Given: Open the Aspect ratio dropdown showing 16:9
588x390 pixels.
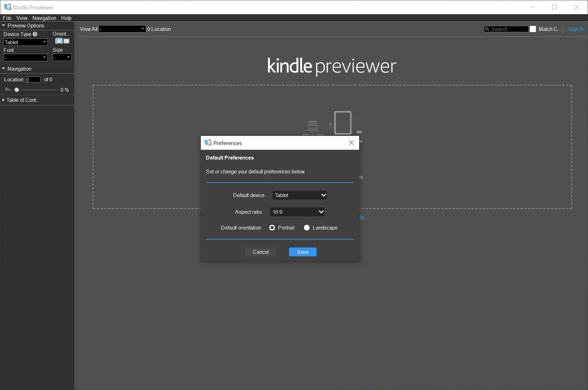Looking at the screenshot, I should tap(297, 212).
